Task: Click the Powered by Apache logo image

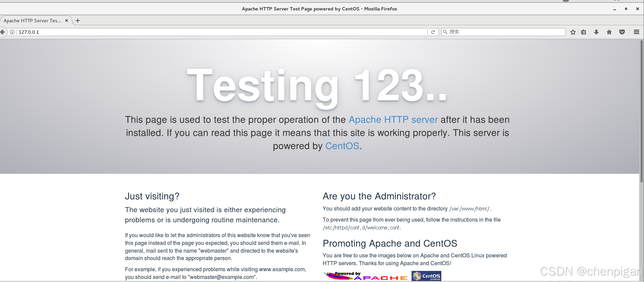Action: (366, 276)
